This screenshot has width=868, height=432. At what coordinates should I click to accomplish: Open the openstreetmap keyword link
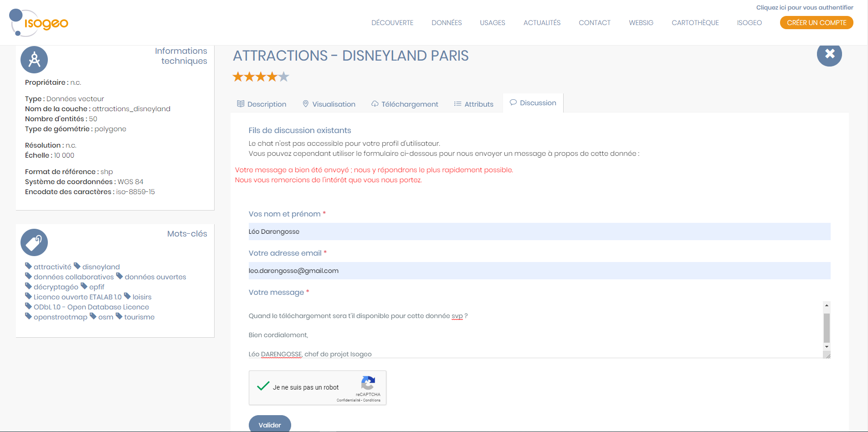61,317
